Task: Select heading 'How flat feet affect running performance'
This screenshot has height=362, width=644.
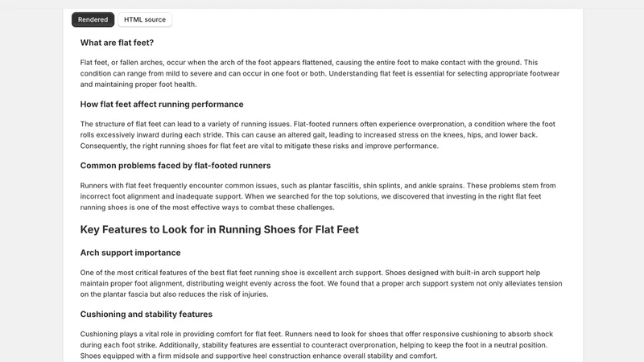Action: pyautogui.click(x=162, y=105)
